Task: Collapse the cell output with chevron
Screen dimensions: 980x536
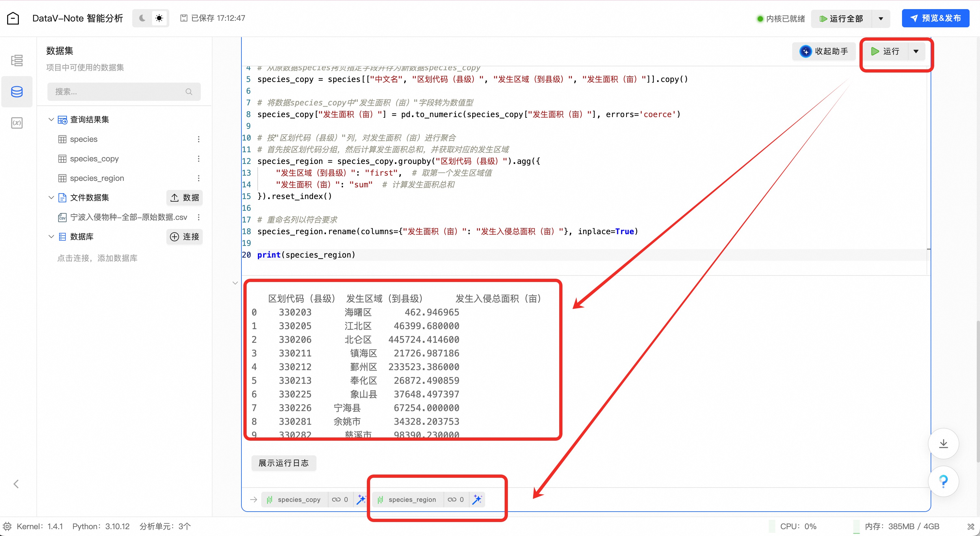Action: (235, 283)
